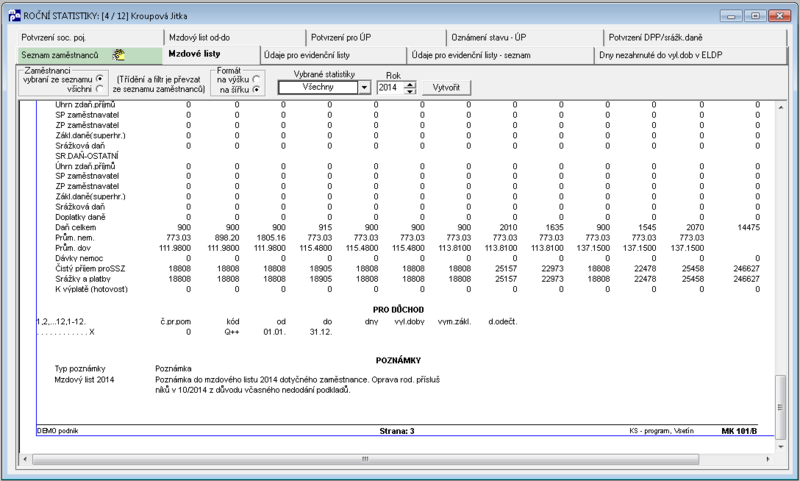Click the horizontal scrollbar right arrow
This screenshot has width=800, height=481.
click(x=768, y=459)
